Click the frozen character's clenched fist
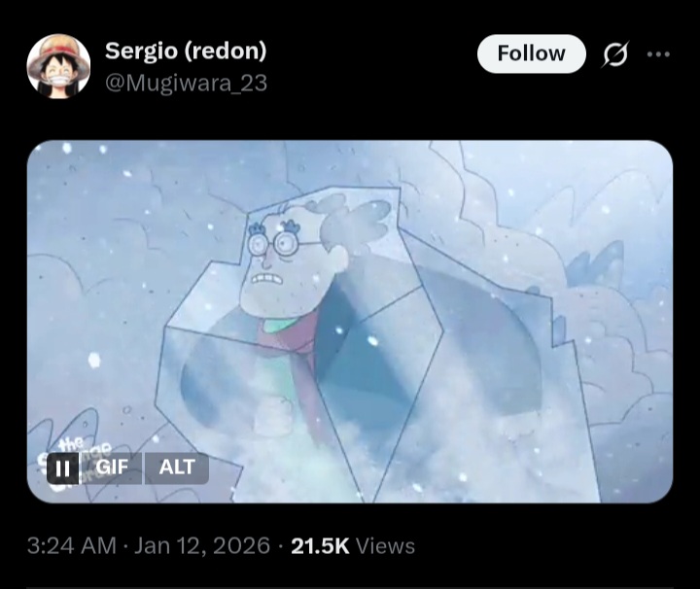 (x=273, y=416)
